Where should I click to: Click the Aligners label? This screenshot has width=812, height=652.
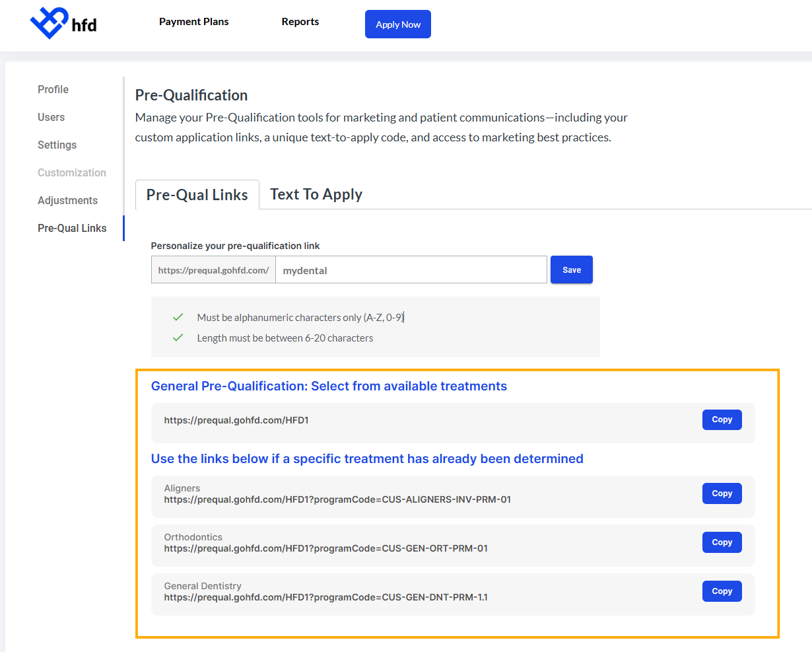coord(182,488)
